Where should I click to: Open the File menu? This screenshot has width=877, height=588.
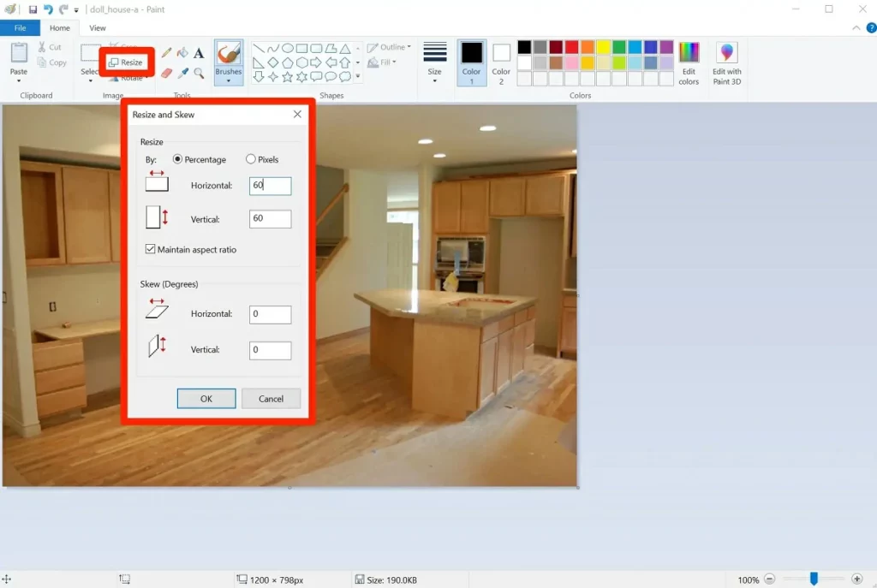pyautogui.click(x=20, y=28)
